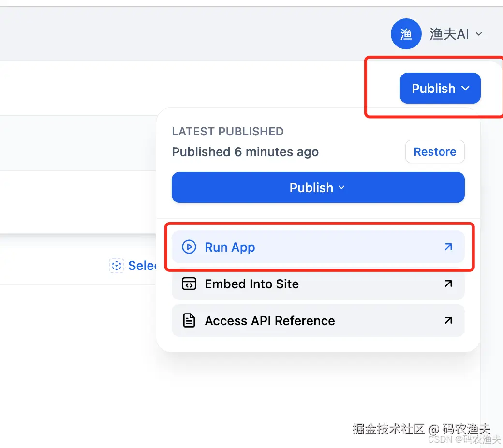The height and width of the screenshot is (448, 503).
Task: Click the LATEST PUBLISHED heading
Action: tap(228, 131)
